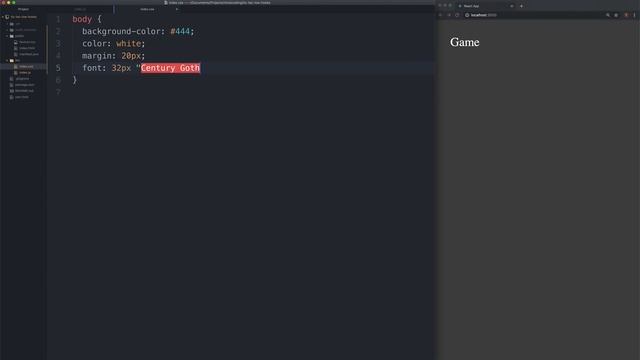Click the closing brace on line 6

tap(75, 80)
